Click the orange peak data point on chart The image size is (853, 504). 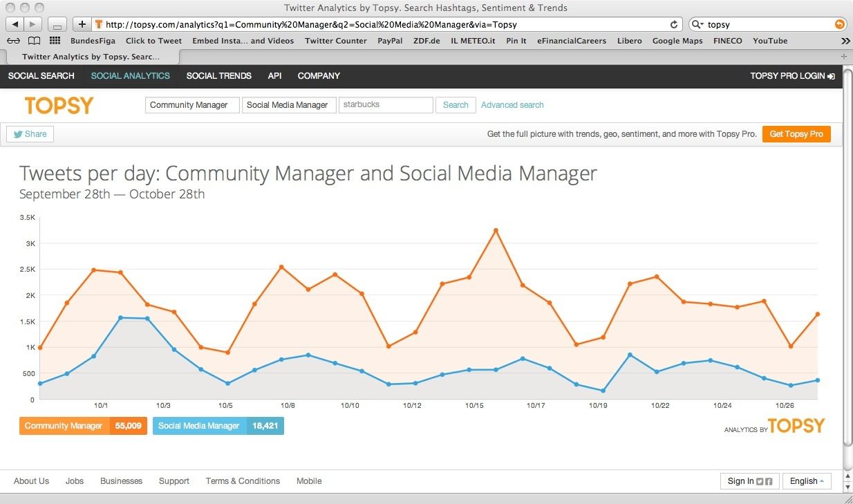pos(496,230)
